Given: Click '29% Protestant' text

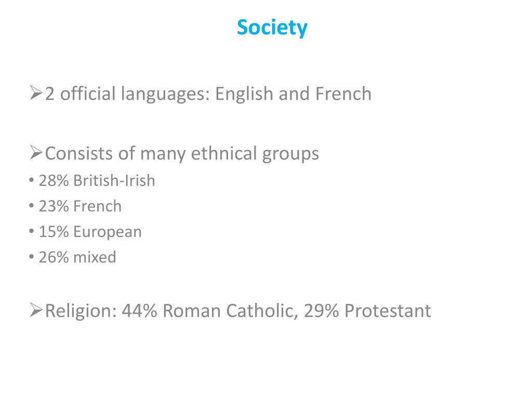Looking at the screenshot, I should click(367, 311).
